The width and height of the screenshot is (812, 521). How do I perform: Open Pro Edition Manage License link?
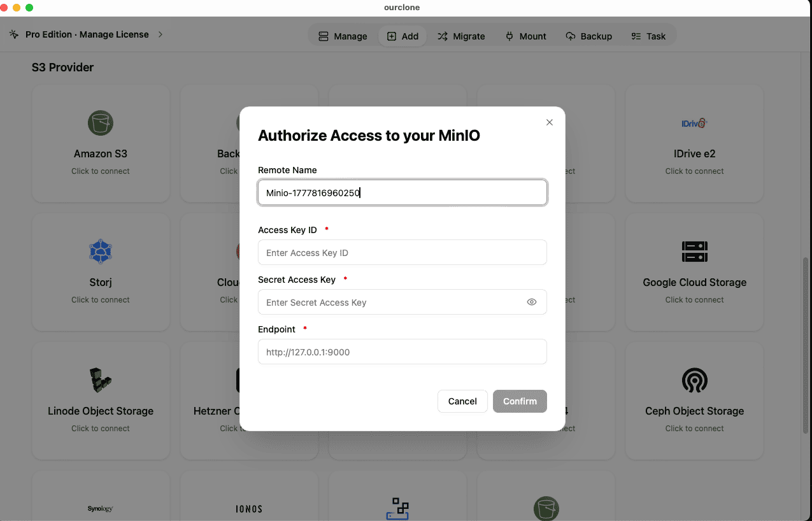coord(87,34)
